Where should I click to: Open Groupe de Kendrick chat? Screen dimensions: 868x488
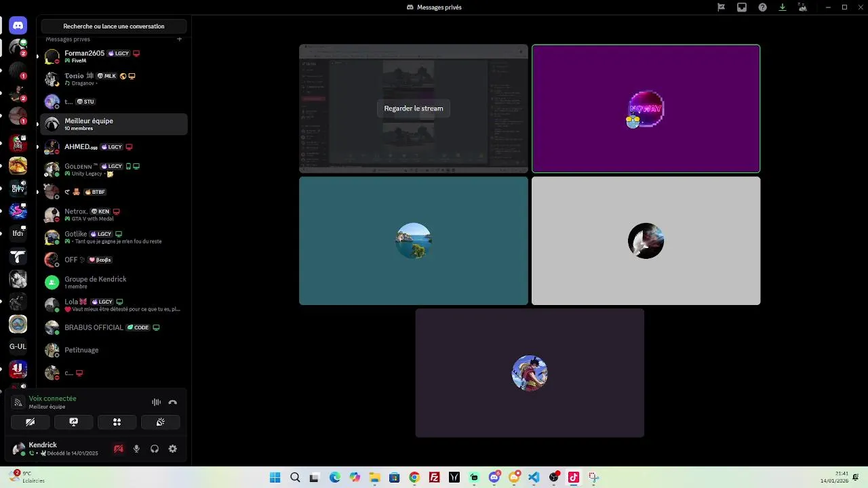point(114,283)
